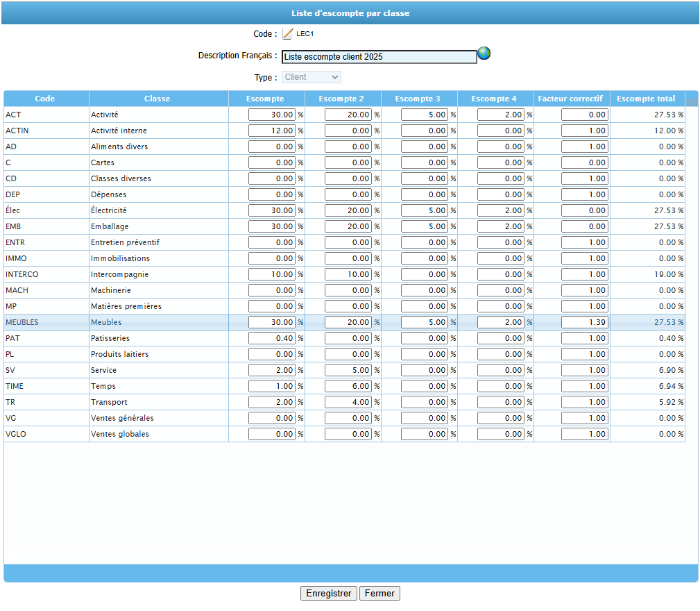Viewport: 700px width, 611px height.
Task: Edit Escompte field for ACT row
Action: coord(272,115)
